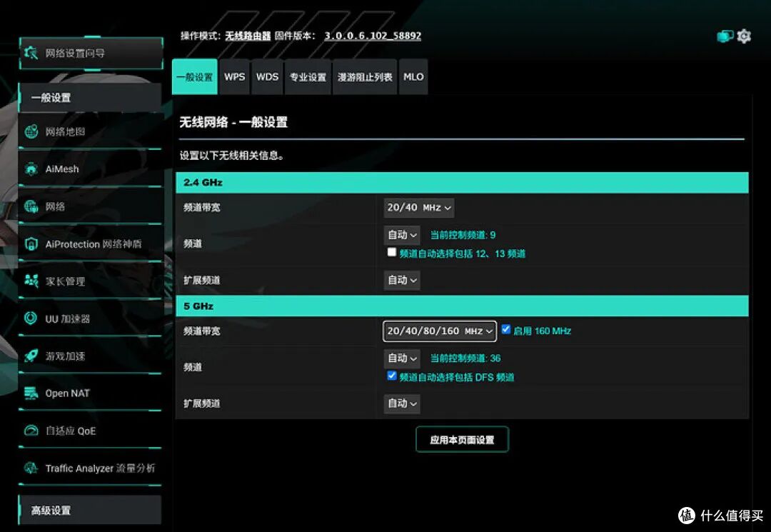Open the 2.4 GHz 频道 dropdown
The image size is (771, 532).
(x=402, y=235)
